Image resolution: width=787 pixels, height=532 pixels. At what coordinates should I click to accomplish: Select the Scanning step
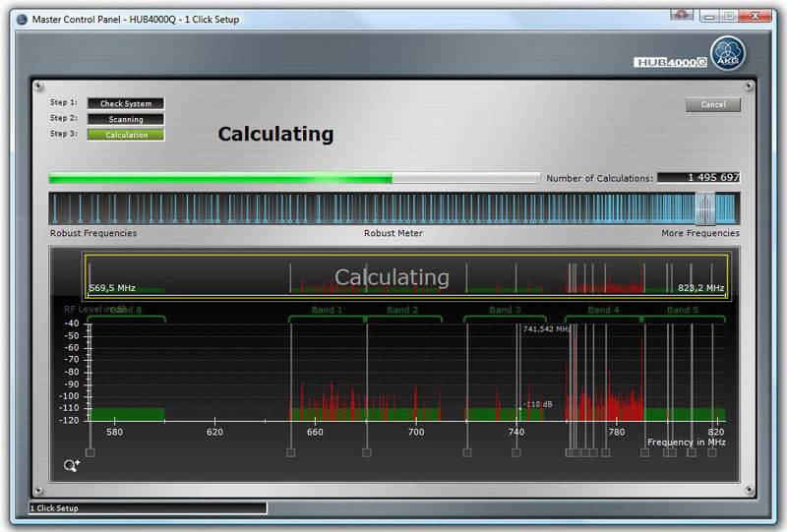pyautogui.click(x=125, y=119)
